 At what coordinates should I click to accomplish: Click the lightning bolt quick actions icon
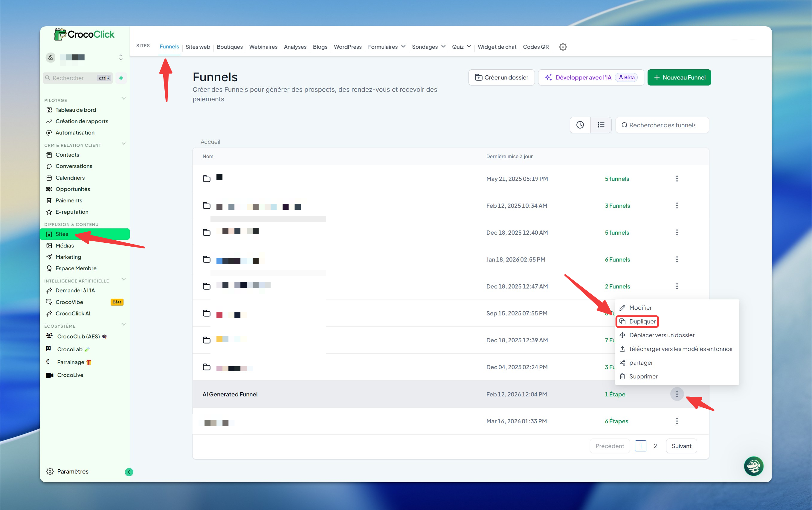tap(121, 78)
